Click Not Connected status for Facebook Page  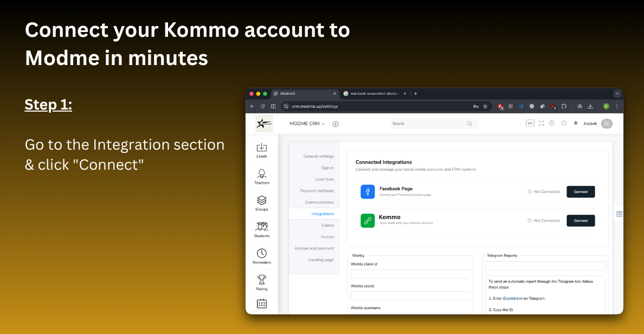pyautogui.click(x=543, y=192)
